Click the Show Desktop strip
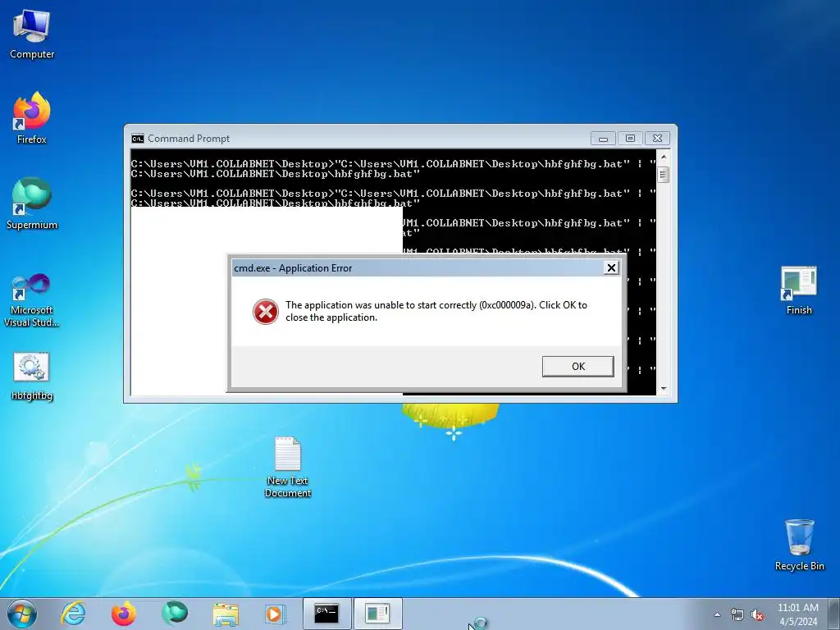Image resolution: width=840 pixels, height=630 pixels. coord(833,614)
